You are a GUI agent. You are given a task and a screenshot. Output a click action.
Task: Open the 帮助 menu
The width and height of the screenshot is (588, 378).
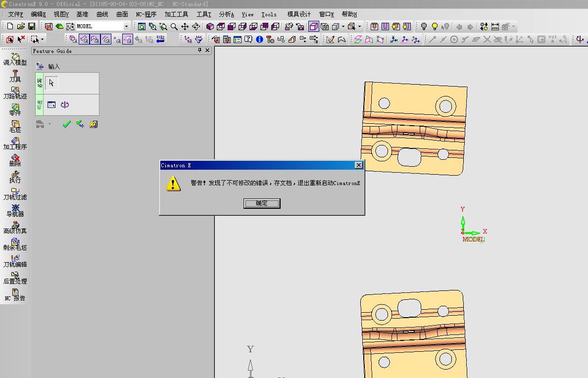tap(349, 14)
